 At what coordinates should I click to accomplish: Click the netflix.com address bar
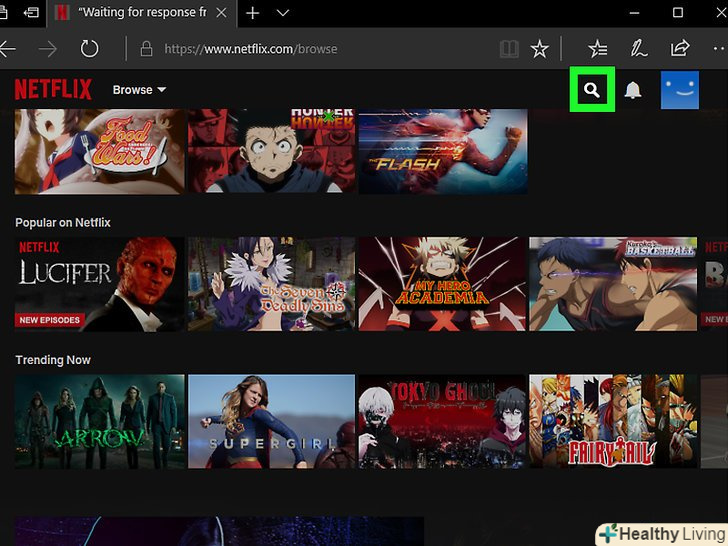(320, 48)
